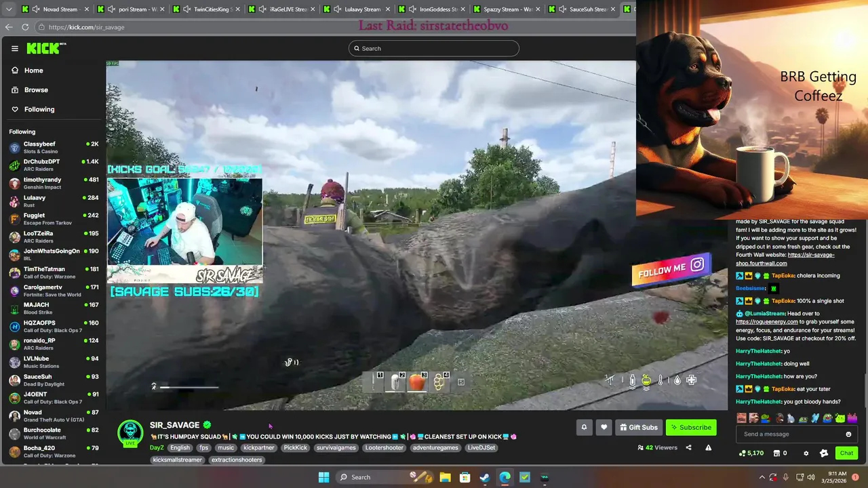This screenshot has width=868, height=488.
Task: Open Lulaavy Rust channel in sidebar
Action: pos(53,201)
